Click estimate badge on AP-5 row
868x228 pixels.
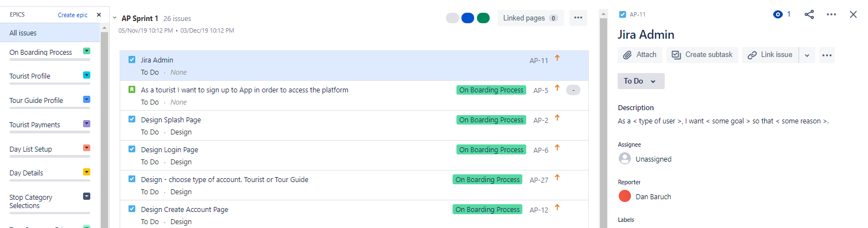[573, 90]
